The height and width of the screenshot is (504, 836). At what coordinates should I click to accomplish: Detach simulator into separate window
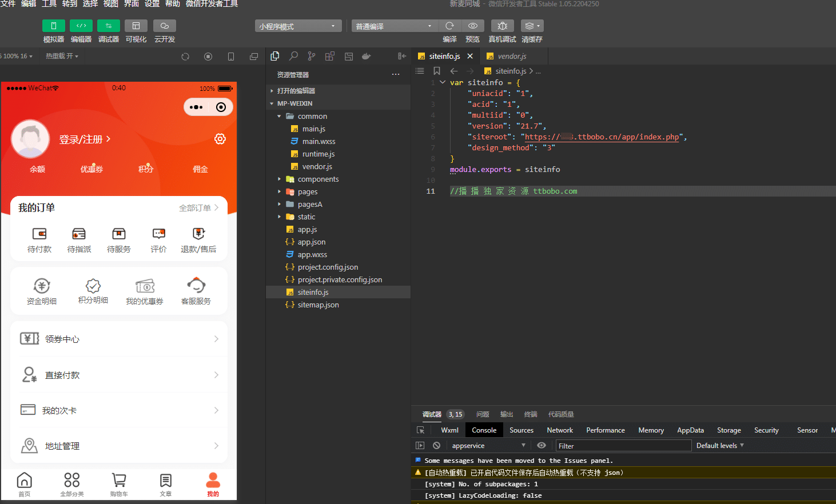pyautogui.click(x=254, y=57)
